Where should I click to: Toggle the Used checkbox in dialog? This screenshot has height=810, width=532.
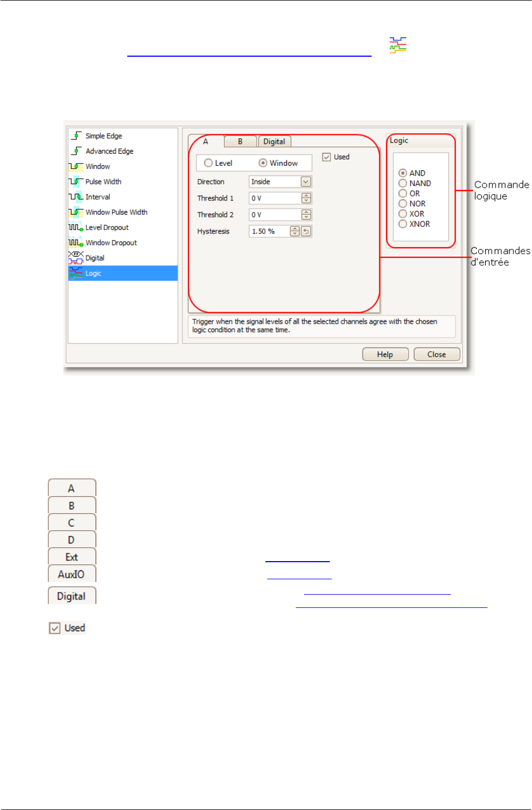point(327,157)
